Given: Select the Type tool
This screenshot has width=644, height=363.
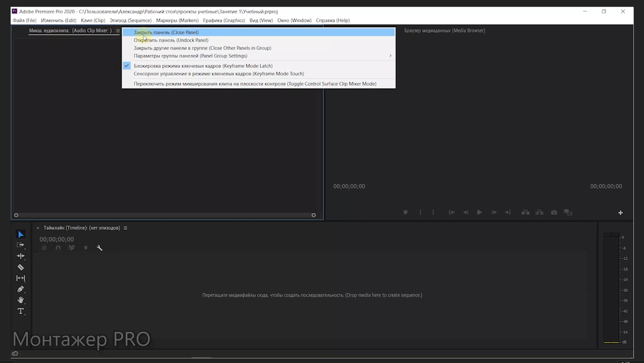Looking at the screenshot, I should pos(20,311).
